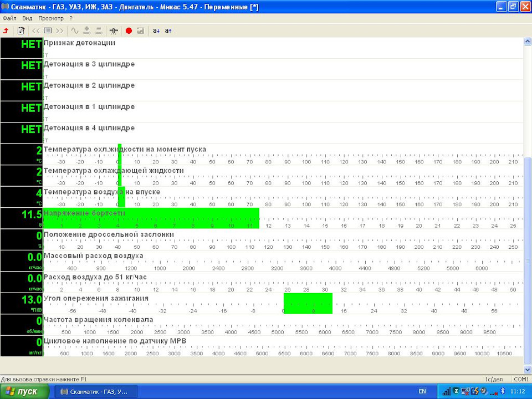Click the reduce rows minus icon

click(99, 31)
